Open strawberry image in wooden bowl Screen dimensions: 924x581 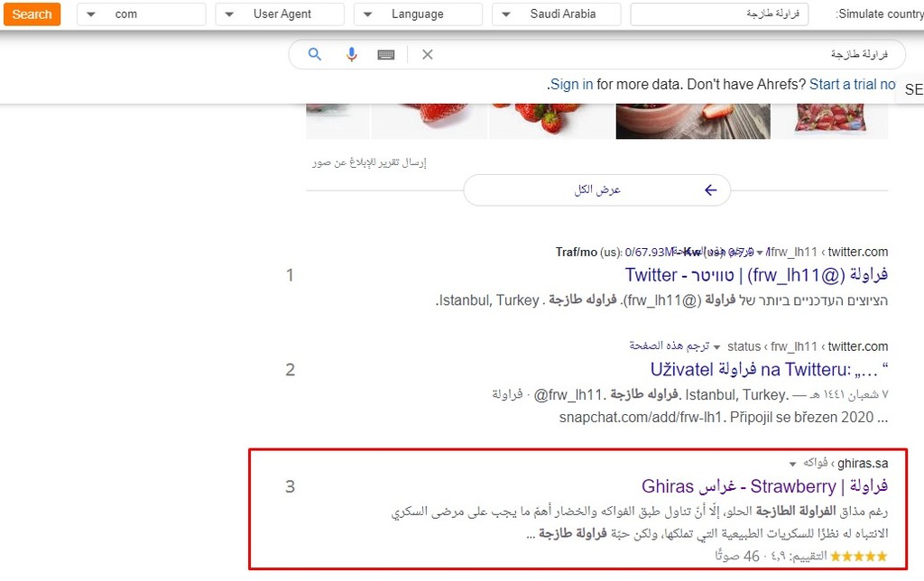click(693, 122)
